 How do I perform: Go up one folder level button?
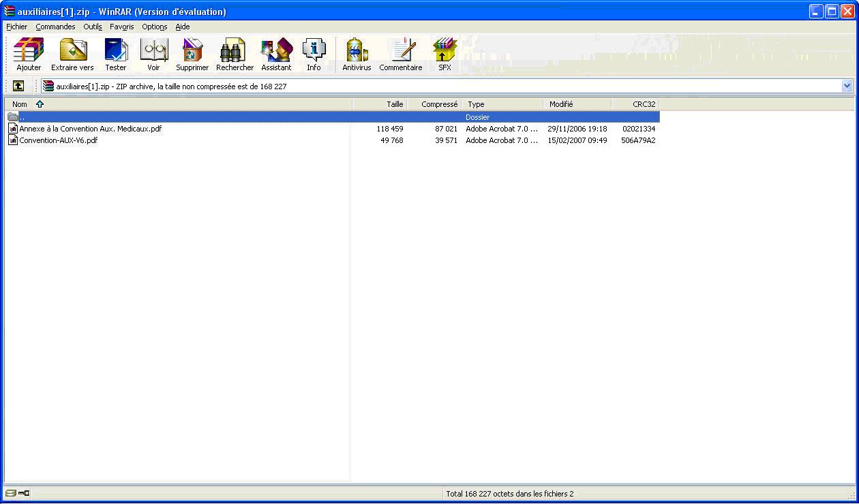[18, 86]
